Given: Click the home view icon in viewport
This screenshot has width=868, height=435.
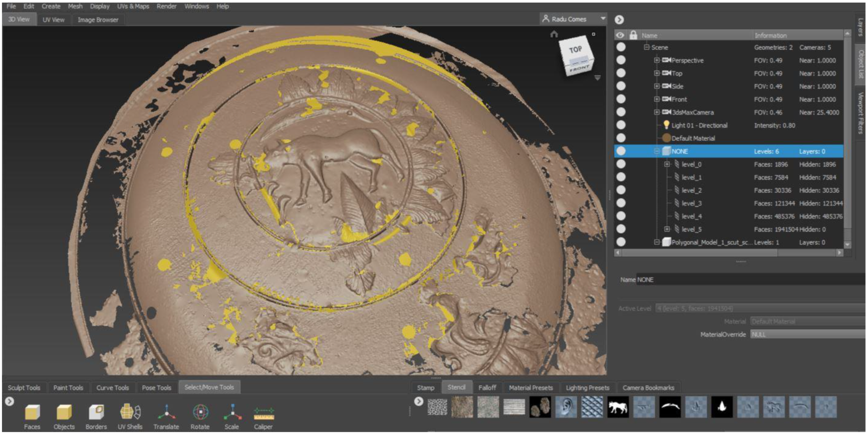Looking at the screenshot, I should click(554, 34).
